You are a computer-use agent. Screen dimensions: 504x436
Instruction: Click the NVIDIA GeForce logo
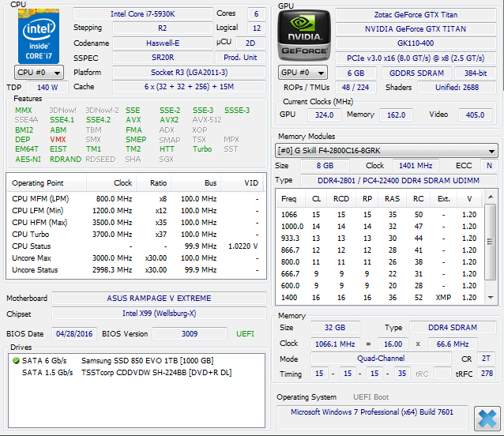pyautogui.click(x=304, y=36)
